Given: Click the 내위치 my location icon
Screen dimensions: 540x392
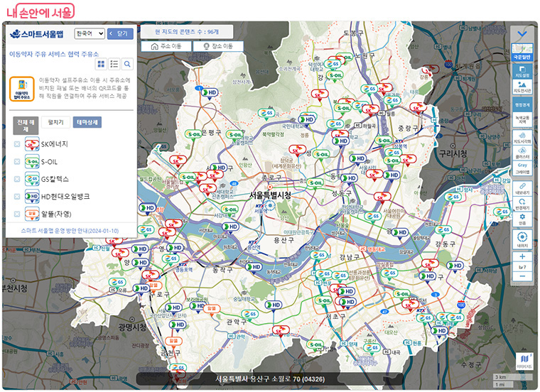Looking at the screenshot, I should pyautogui.click(x=522, y=239).
